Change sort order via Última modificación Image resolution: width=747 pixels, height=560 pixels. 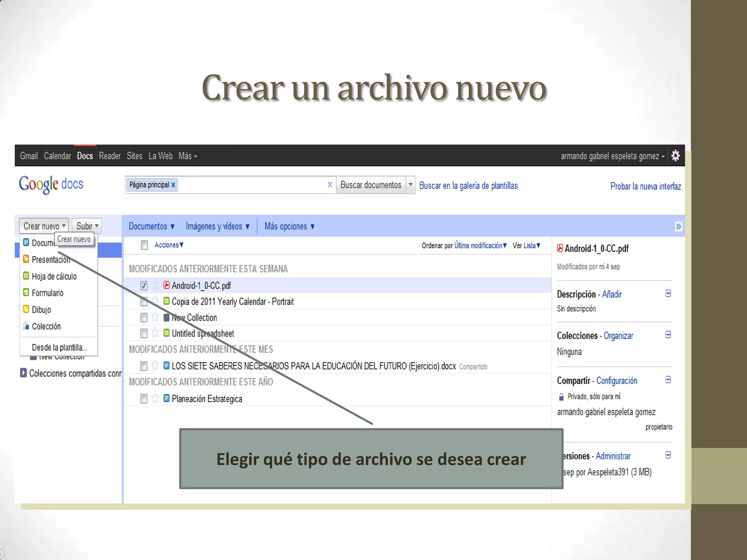(x=481, y=246)
